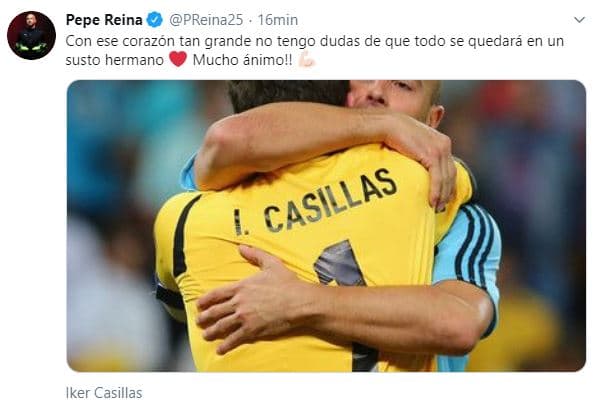Expand the tweet options chevron

point(579,20)
